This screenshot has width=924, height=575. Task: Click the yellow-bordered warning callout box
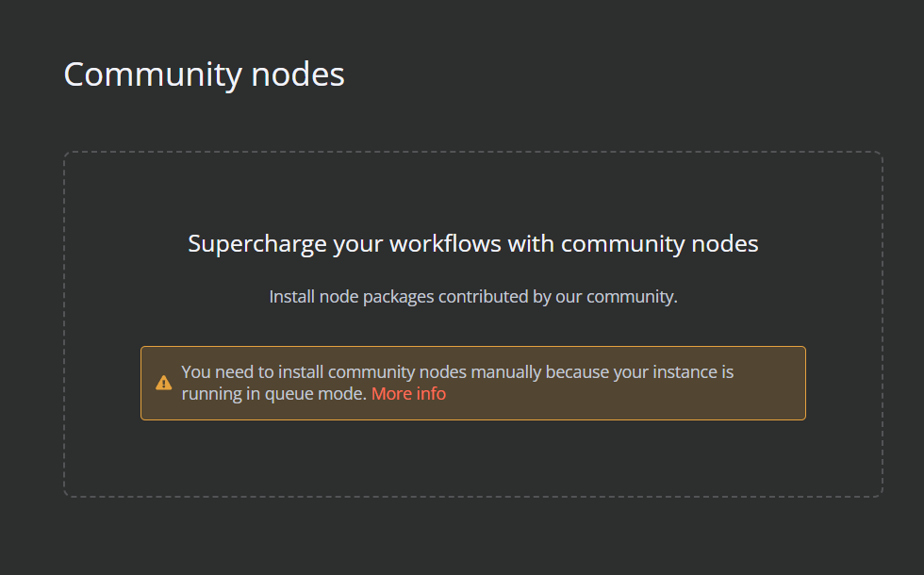pos(473,383)
